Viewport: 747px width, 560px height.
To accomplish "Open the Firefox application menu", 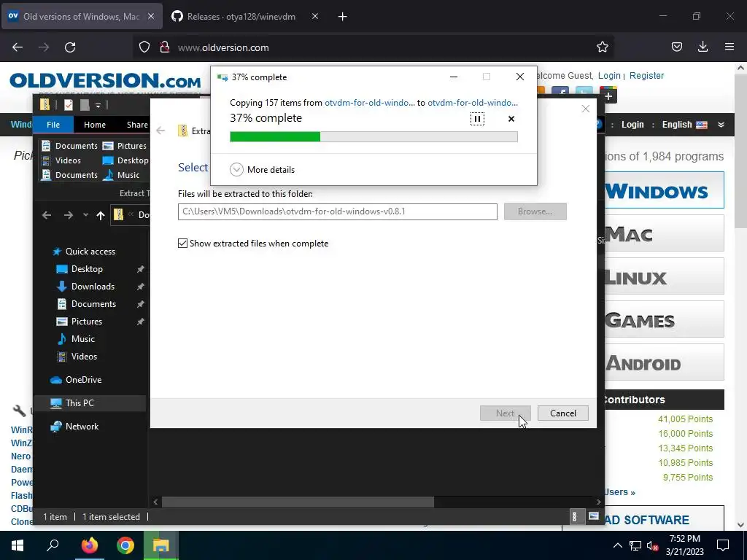I will (x=729, y=47).
